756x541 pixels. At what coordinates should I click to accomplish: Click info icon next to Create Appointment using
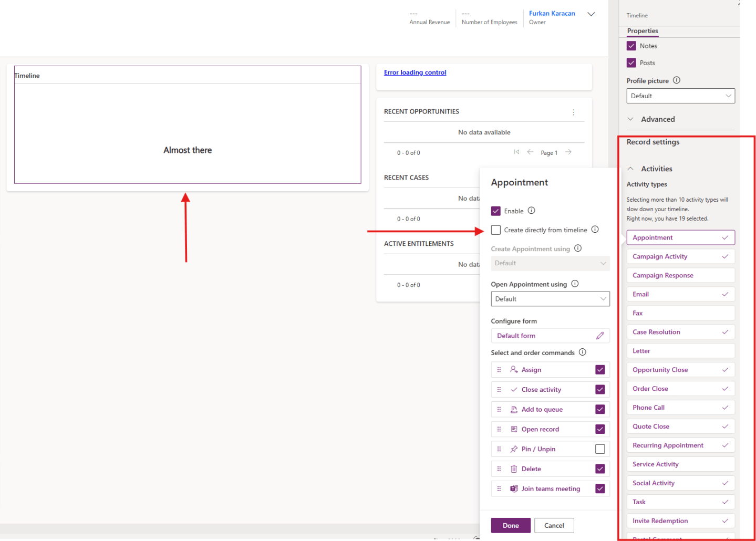(578, 248)
